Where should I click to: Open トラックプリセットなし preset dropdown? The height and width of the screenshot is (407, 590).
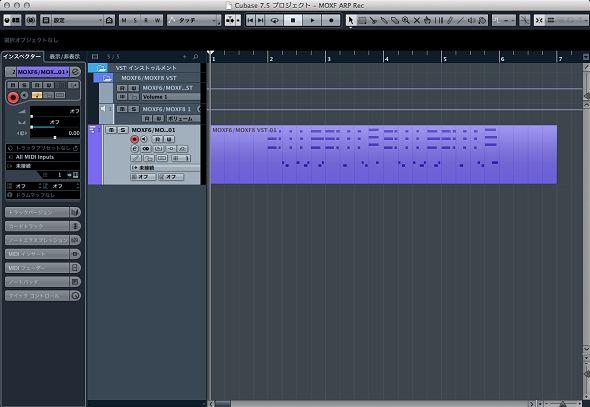[43, 148]
